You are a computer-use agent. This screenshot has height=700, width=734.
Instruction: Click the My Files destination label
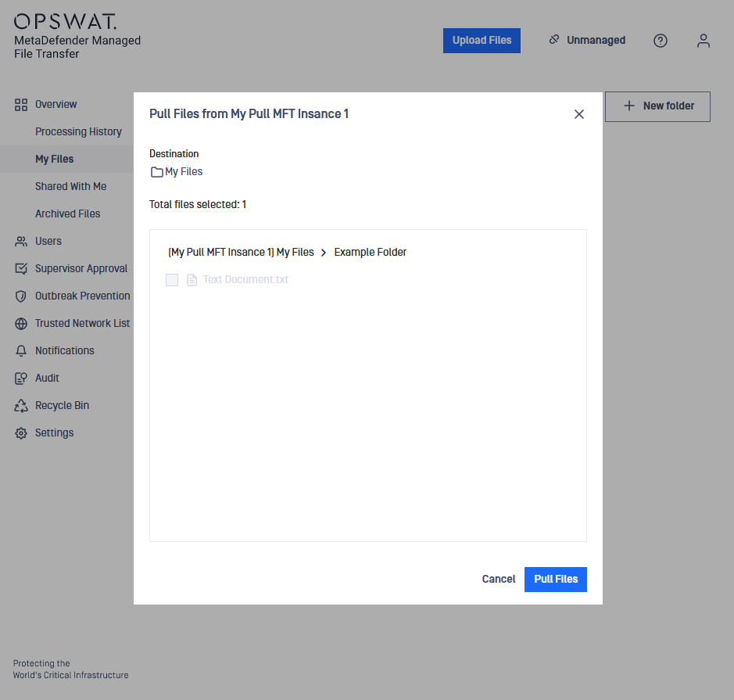click(184, 172)
